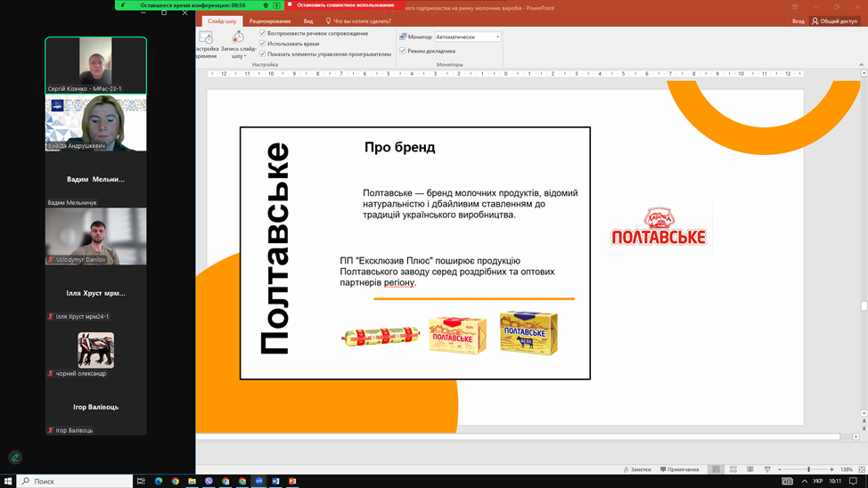Click the fit slide to window icon
Screen dimensions: 868x488
point(862,469)
